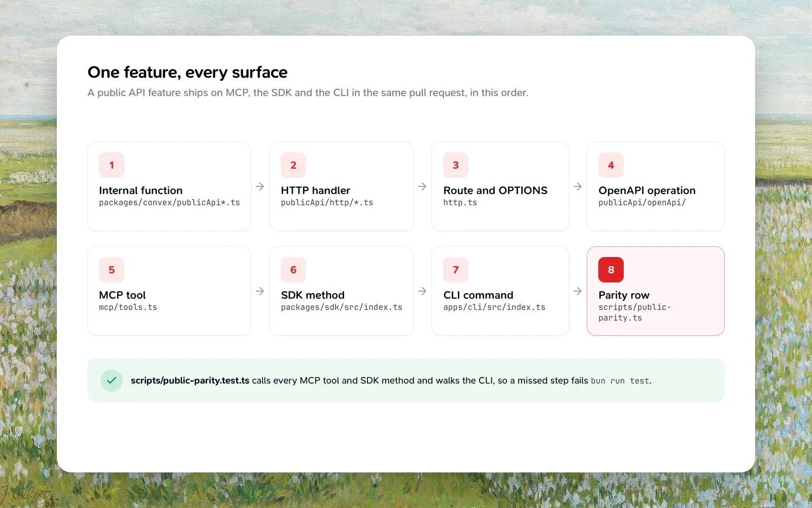Click the arrow between Route and OPTIONS and OpenAPI operation
The height and width of the screenshot is (508, 812).
tap(578, 186)
